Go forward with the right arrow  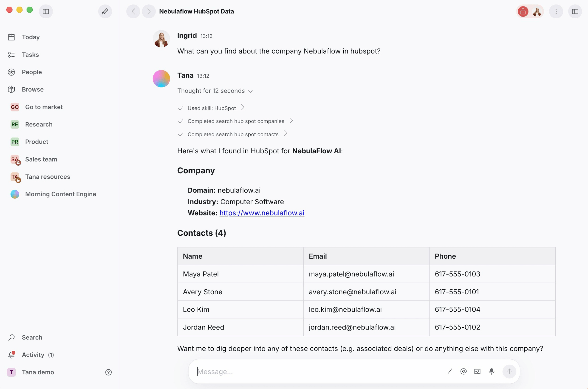[x=149, y=11]
